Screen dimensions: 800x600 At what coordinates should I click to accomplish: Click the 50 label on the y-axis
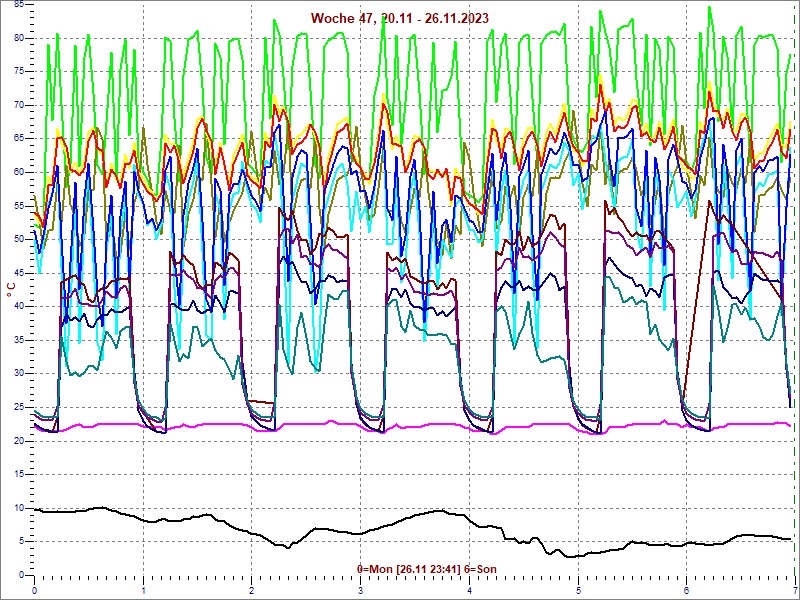point(18,239)
